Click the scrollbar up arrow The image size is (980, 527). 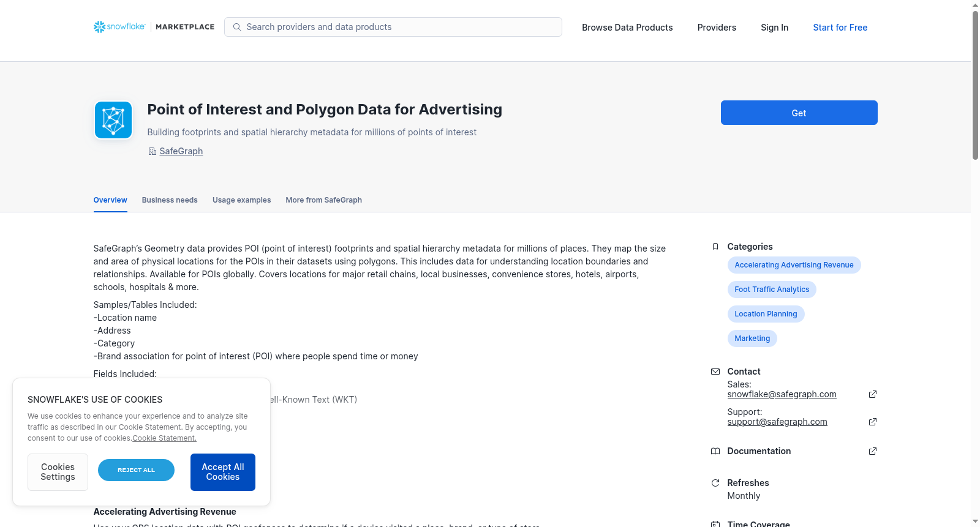[x=975, y=5]
